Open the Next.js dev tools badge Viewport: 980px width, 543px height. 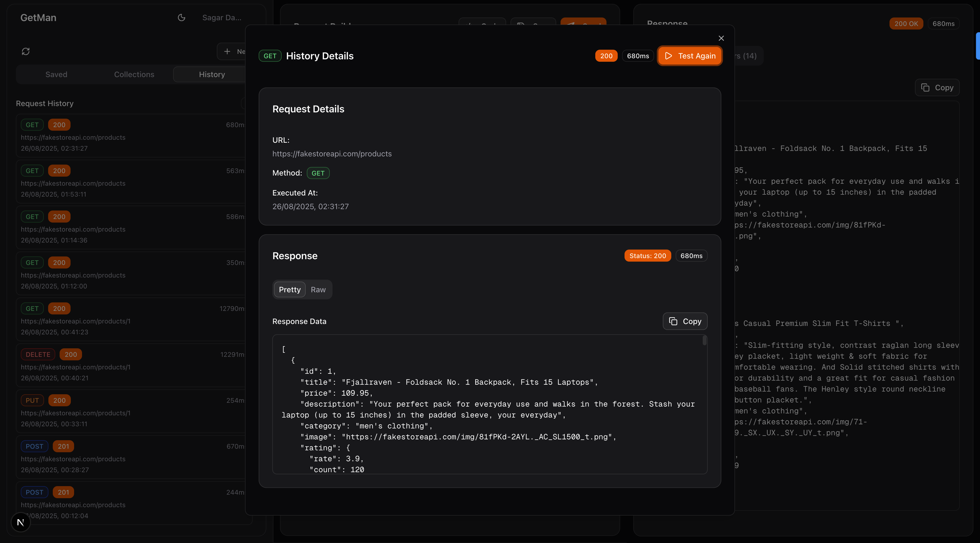21,522
